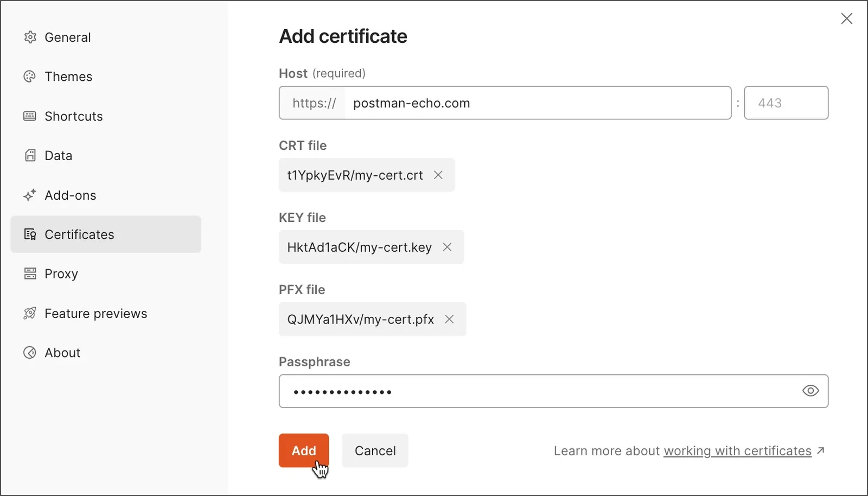Click the HktAd1aCK/my-cert.key file name
868x496 pixels.
point(359,247)
